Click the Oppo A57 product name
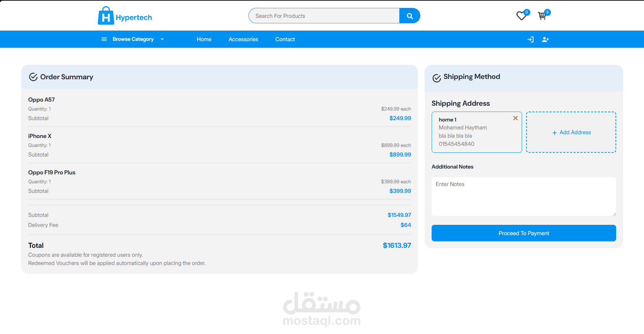The image size is (644, 334). click(x=42, y=100)
